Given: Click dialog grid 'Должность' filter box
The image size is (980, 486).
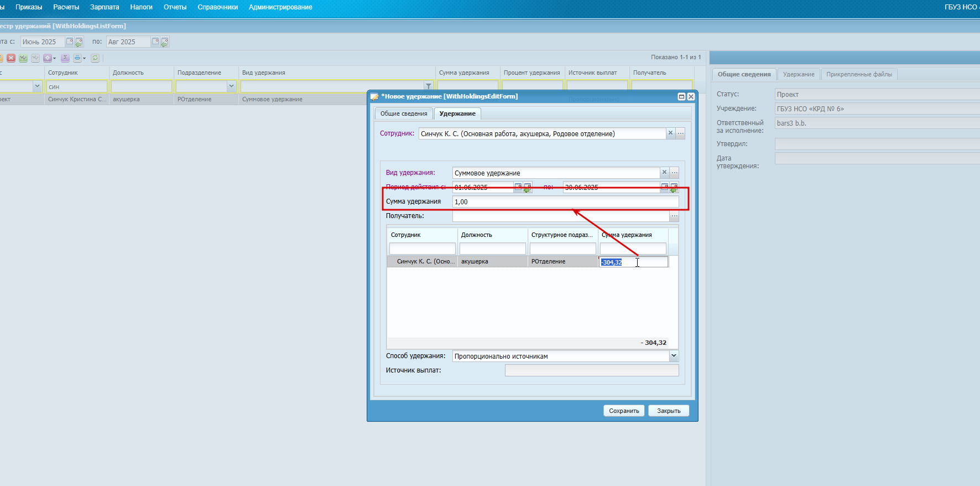Looking at the screenshot, I should (493, 249).
